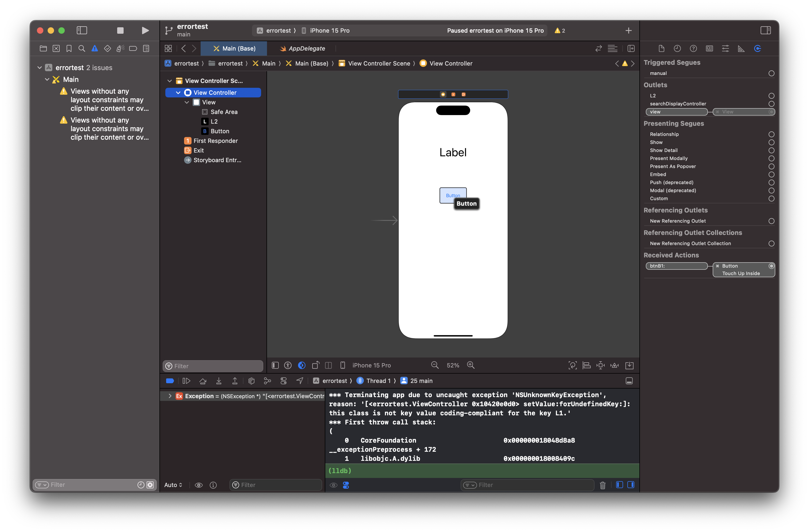Stop the running app
This screenshot has height=532, width=809.
[x=120, y=31]
